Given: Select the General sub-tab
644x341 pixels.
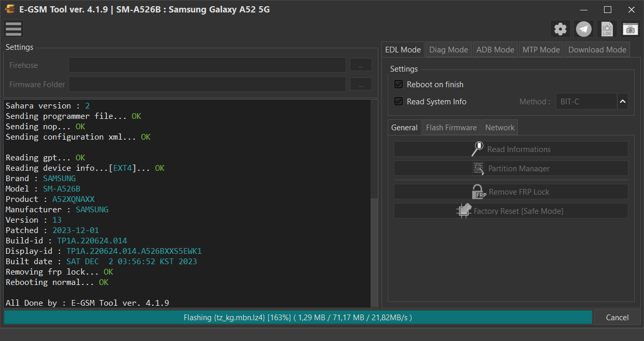Looking at the screenshot, I should pos(404,127).
